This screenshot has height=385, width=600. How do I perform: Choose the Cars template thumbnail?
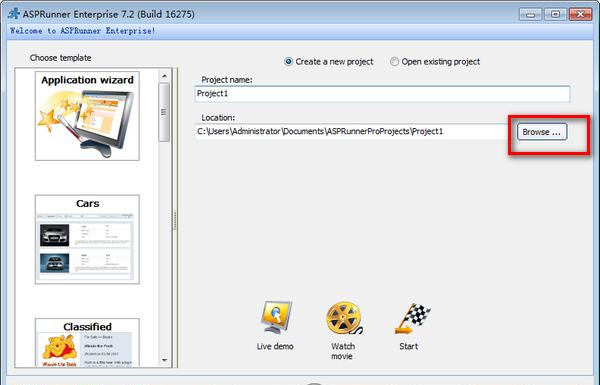[87, 240]
